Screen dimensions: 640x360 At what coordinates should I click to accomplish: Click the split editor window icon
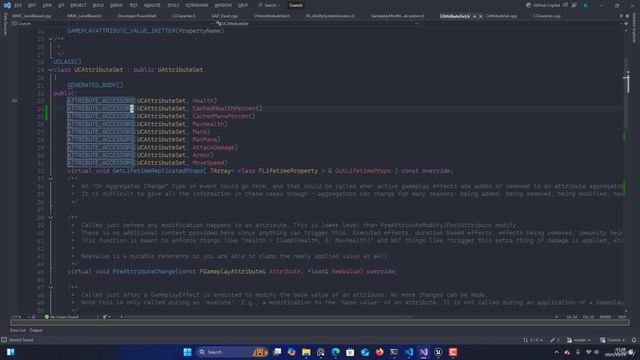626,24
